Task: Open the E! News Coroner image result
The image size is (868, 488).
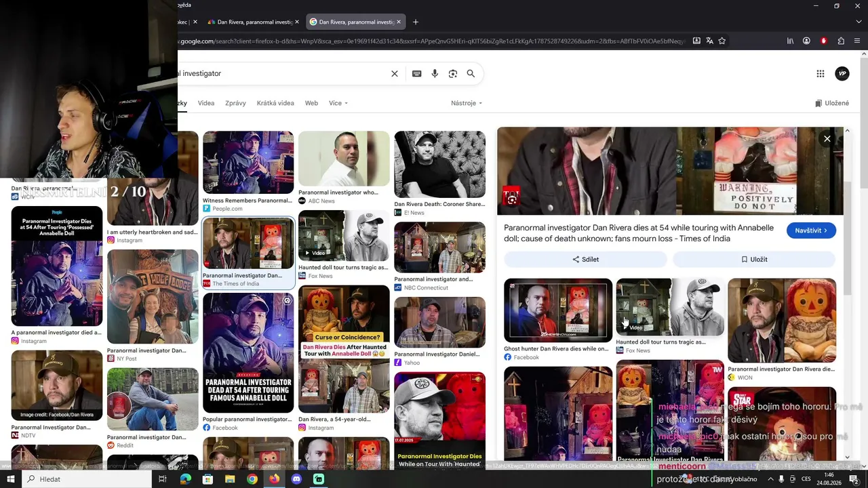Action: coord(439,165)
